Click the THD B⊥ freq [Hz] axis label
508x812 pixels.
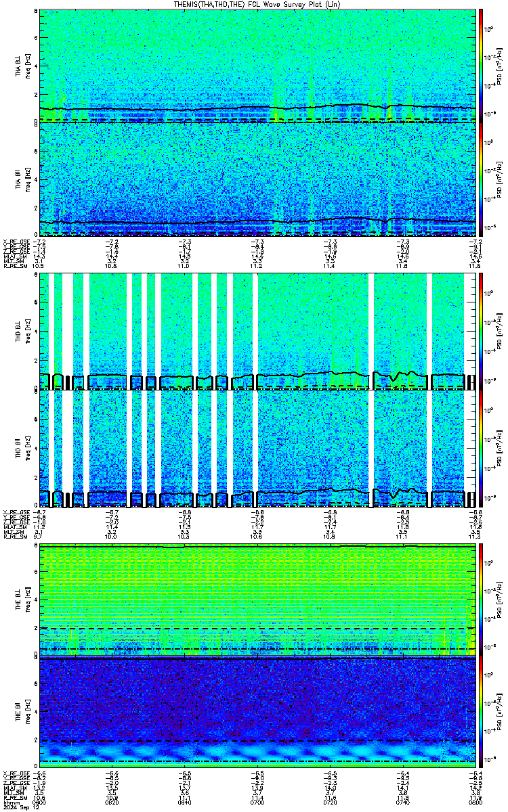point(28,332)
